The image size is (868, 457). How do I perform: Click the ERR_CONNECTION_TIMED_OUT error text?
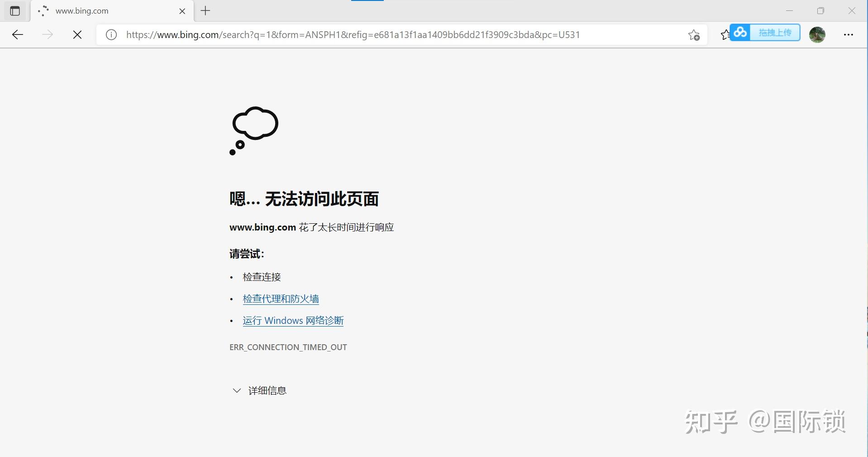point(288,347)
